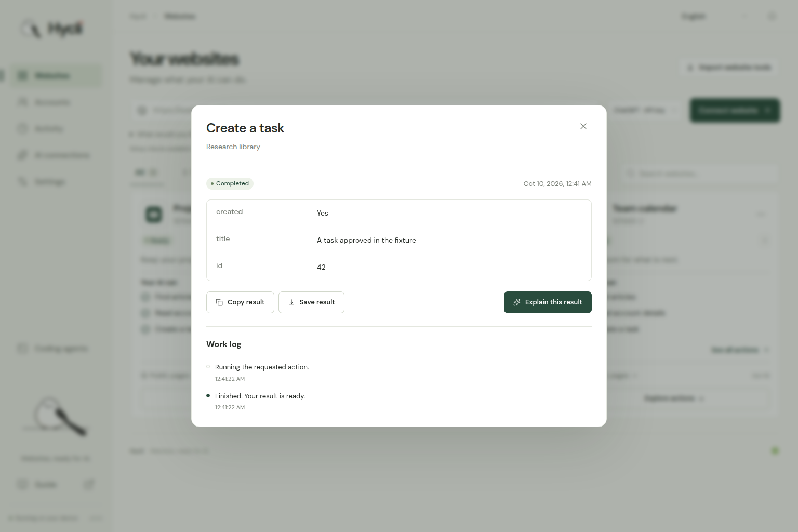Click the 'Research library' subtitle
This screenshot has height=532, width=798.
pyautogui.click(x=233, y=147)
